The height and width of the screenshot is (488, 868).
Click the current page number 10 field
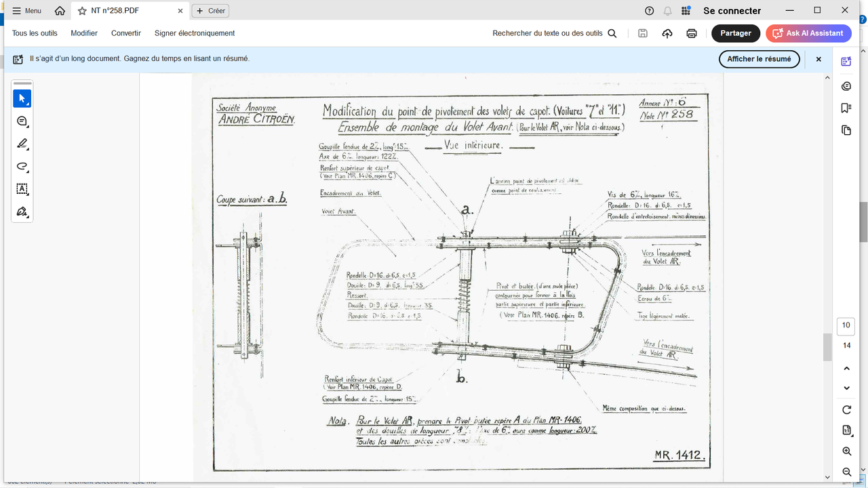(846, 325)
